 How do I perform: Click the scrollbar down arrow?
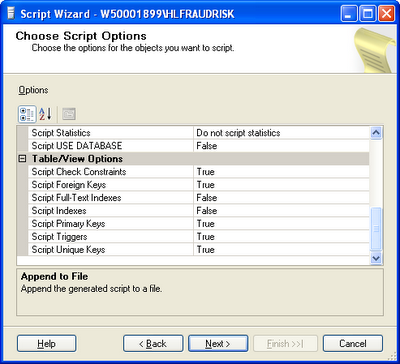[376, 258]
